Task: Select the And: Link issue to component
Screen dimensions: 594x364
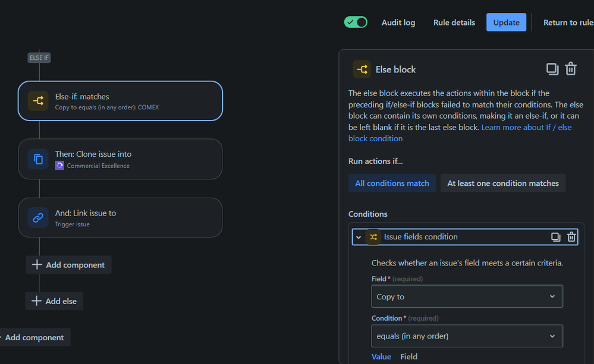Action: click(x=120, y=217)
